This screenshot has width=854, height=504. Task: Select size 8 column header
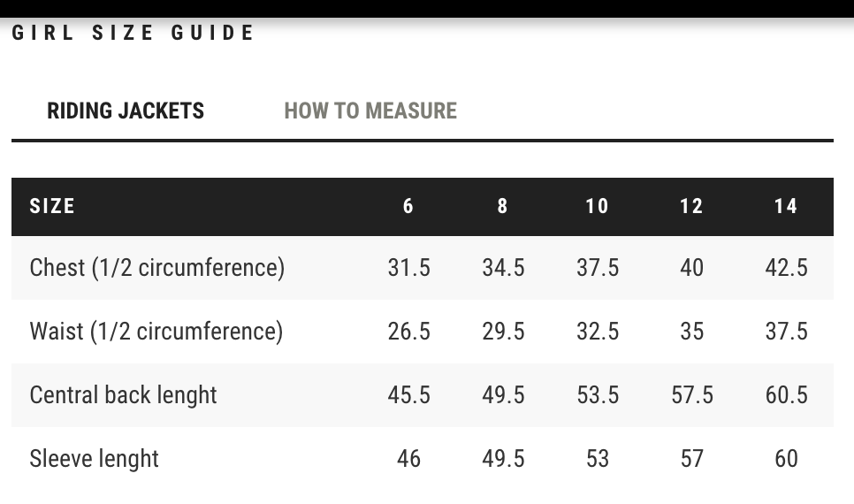503,206
